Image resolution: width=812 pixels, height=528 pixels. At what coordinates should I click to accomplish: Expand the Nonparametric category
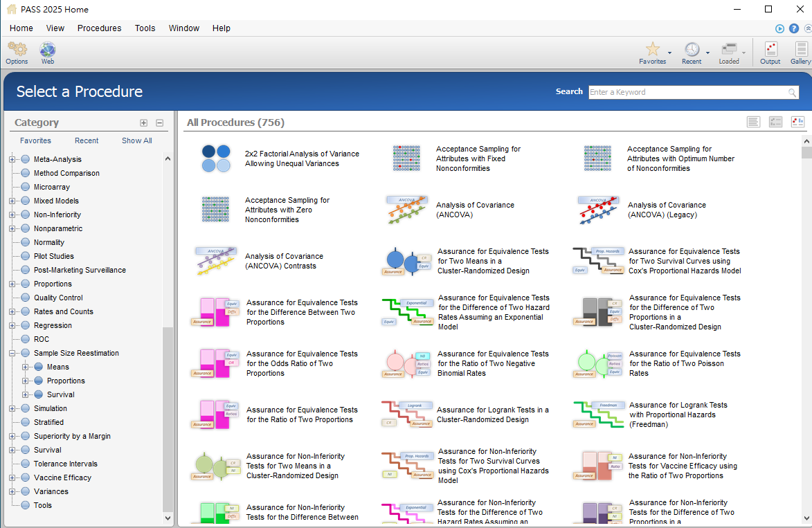pyautogui.click(x=12, y=228)
